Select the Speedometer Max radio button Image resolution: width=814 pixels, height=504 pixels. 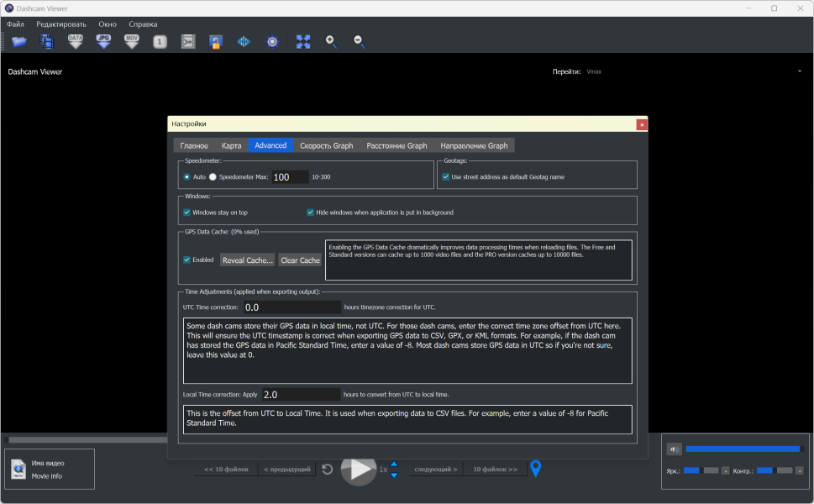213,177
